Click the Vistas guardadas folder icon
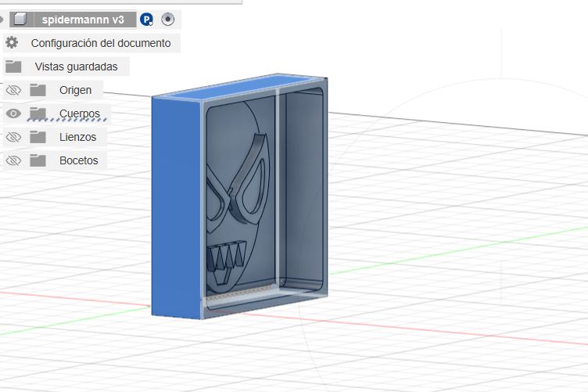 (x=13, y=67)
